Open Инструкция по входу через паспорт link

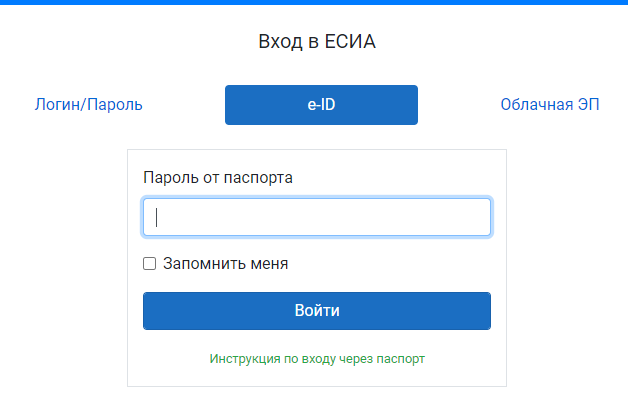pos(317,359)
